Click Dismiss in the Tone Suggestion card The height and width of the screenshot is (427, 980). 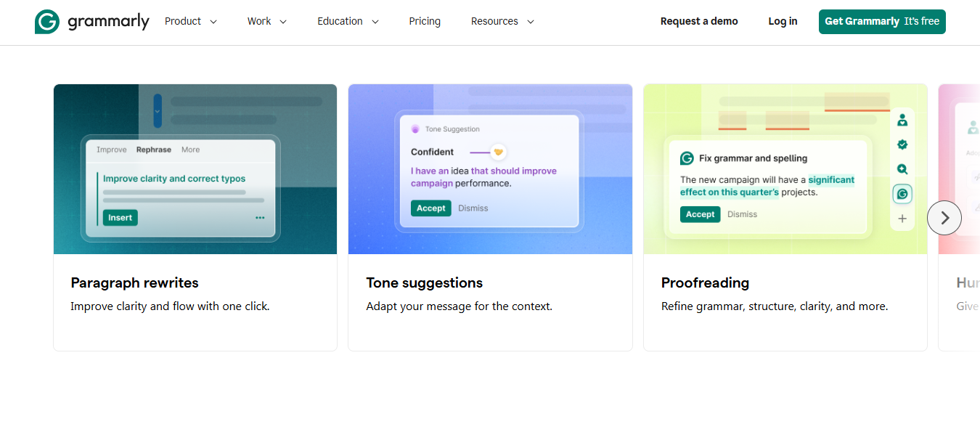473,208
